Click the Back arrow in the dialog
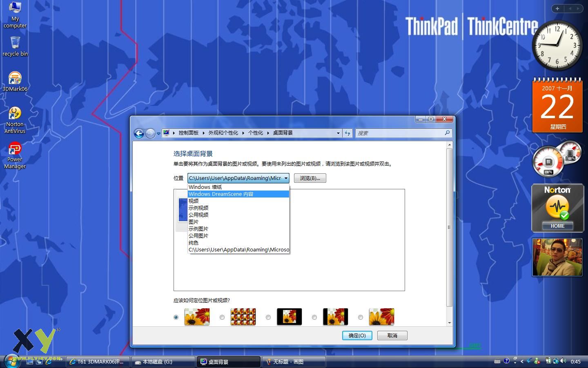This screenshot has width=588, height=368. pyautogui.click(x=139, y=133)
